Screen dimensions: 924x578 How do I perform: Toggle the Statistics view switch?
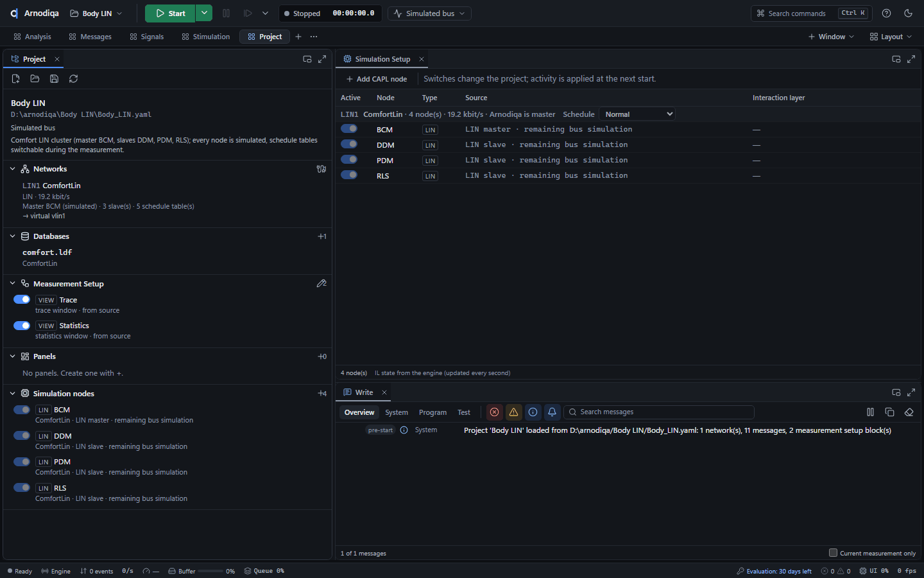[22, 326]
